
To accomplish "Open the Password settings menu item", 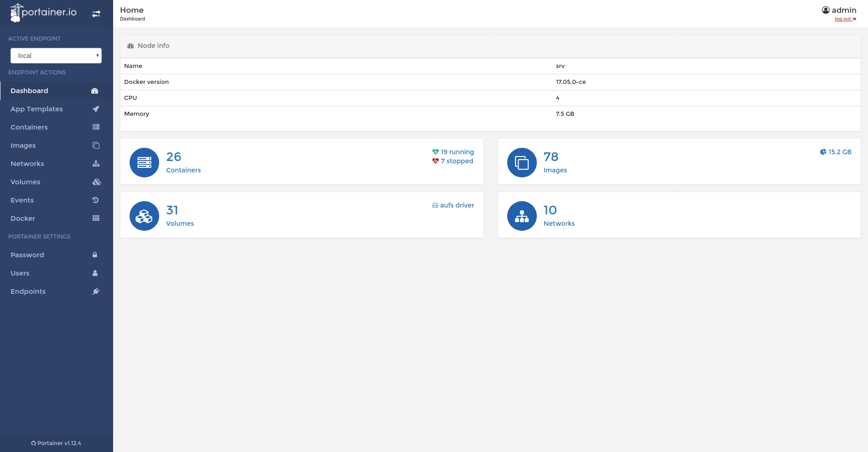I will tap(27, 255).
